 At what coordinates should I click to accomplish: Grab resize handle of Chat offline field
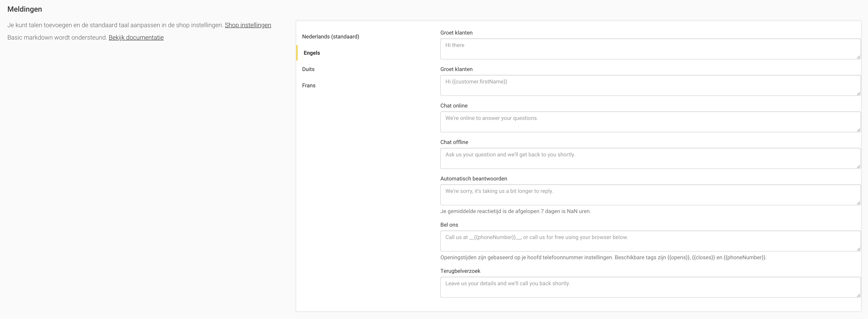[858, 166]
